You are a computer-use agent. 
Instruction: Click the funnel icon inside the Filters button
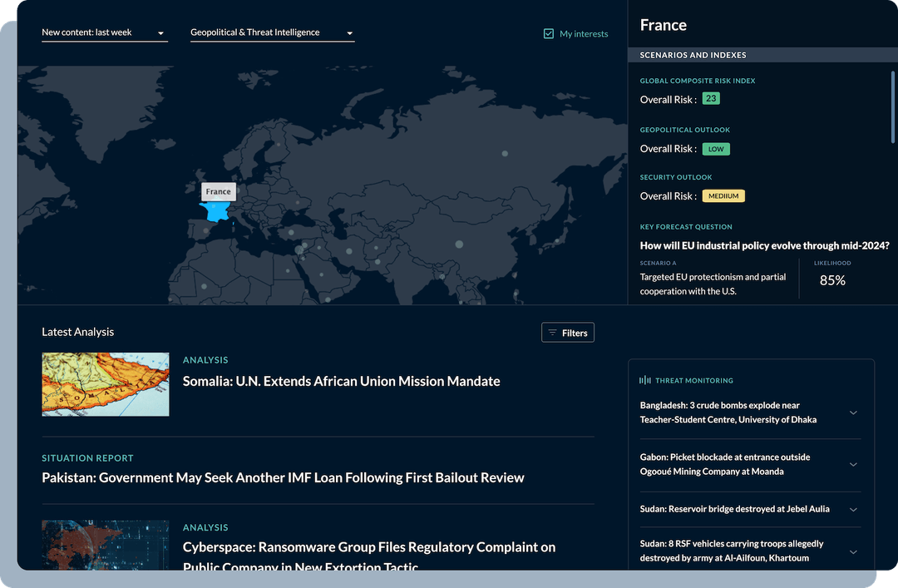551,332
